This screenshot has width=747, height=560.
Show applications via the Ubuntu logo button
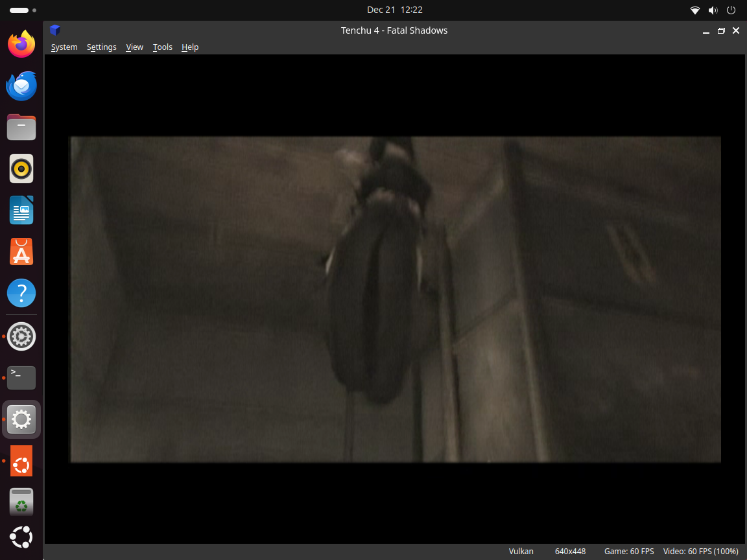coord(21,537)
